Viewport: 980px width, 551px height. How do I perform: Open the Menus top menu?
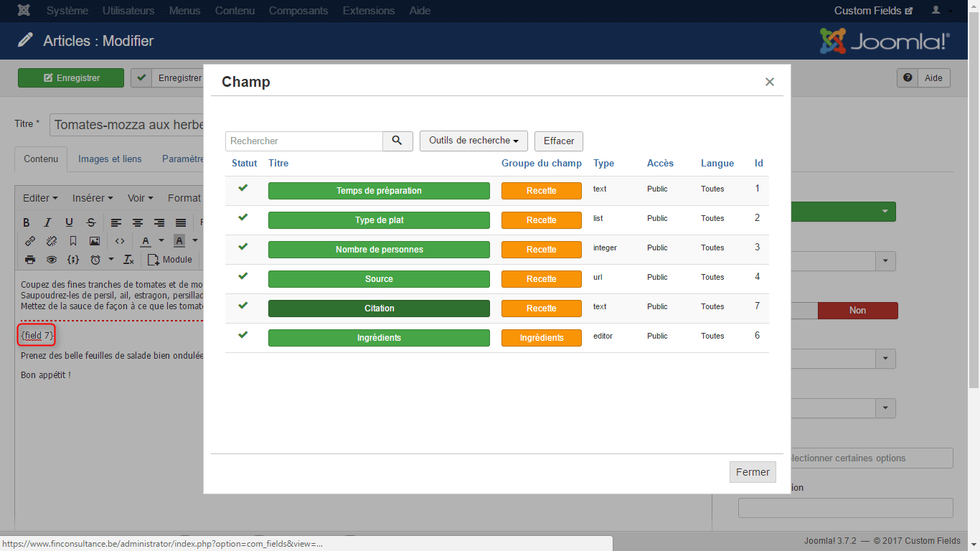coord(185,11)
